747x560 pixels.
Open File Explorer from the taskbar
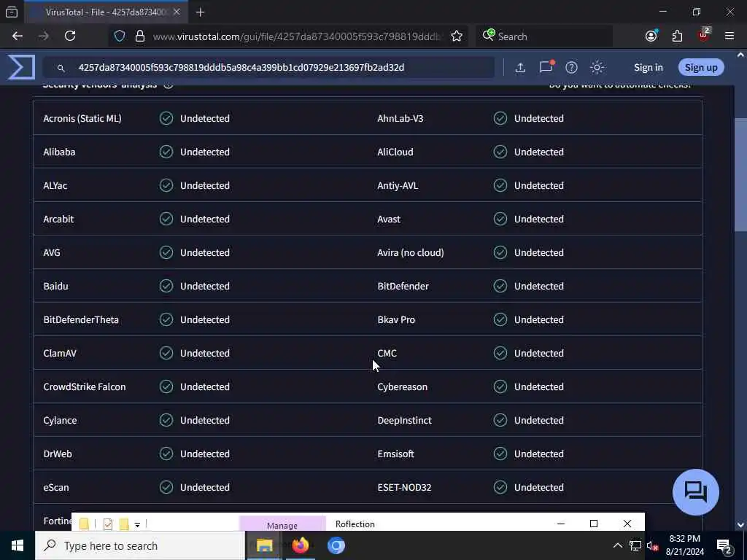[x=264, y=545]
